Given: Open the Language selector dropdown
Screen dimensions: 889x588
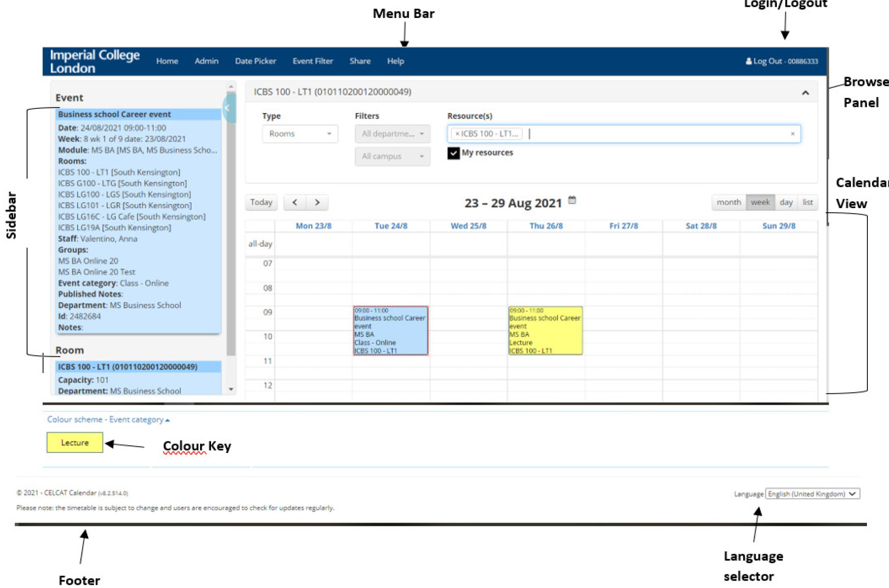Looking at the screenshot, I should (x=812, y=494).
